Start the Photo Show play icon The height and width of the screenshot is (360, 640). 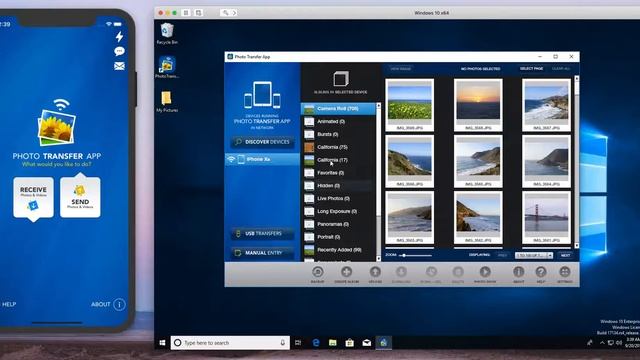[485, 272]
